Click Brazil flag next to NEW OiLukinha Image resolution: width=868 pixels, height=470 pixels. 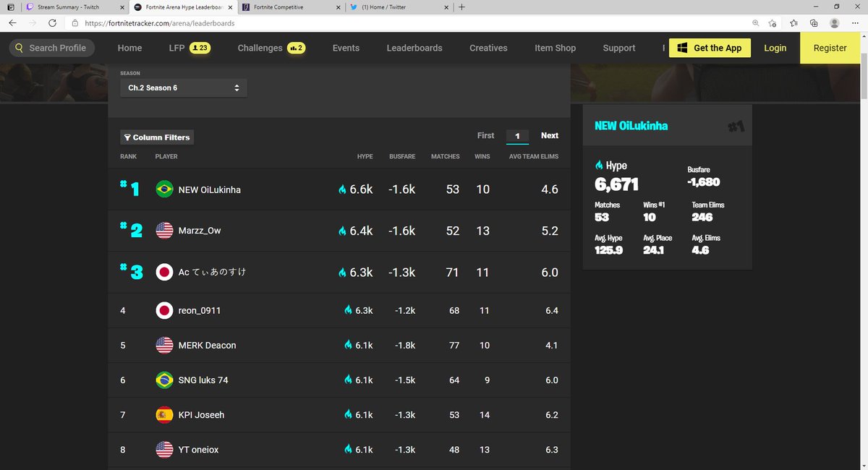coord(165,189)
